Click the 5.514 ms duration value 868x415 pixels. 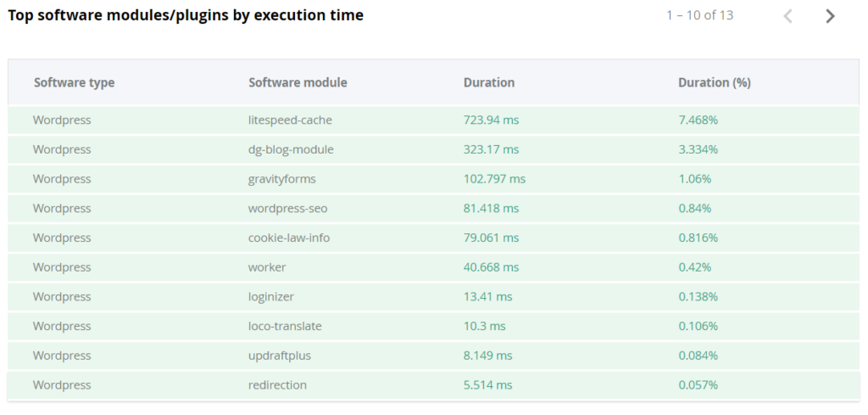[x=487, y=385]
